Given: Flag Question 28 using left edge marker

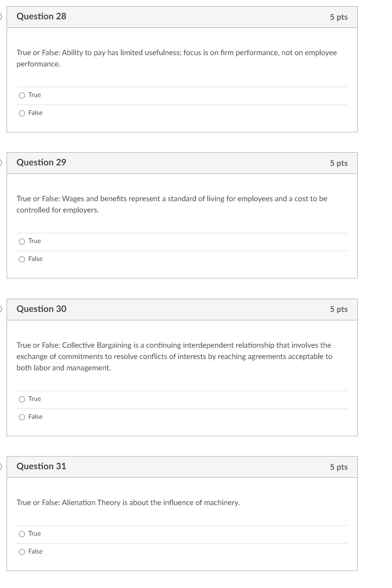Looking at the screenshot, I should (1, 16).
